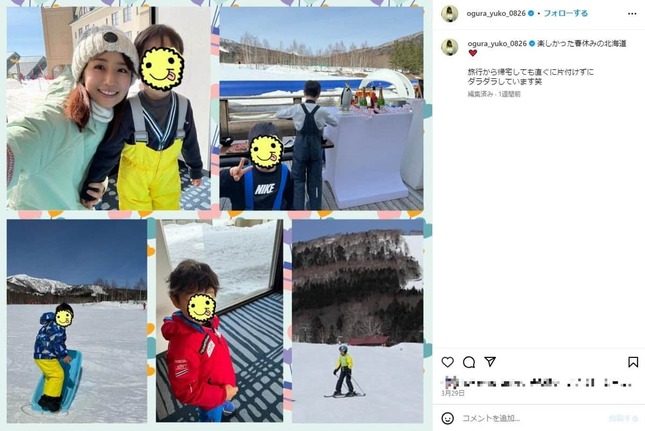
Task: Click the photo of child on blue sled
Action: pyautogui.click(x=77, y=321)
